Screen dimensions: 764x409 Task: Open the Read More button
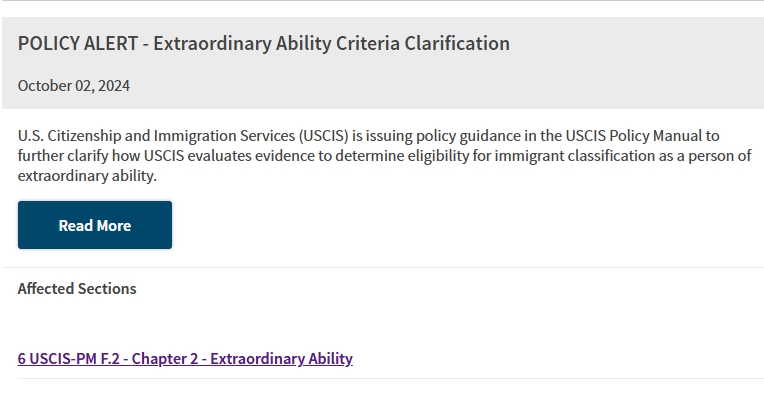(95, 225)
